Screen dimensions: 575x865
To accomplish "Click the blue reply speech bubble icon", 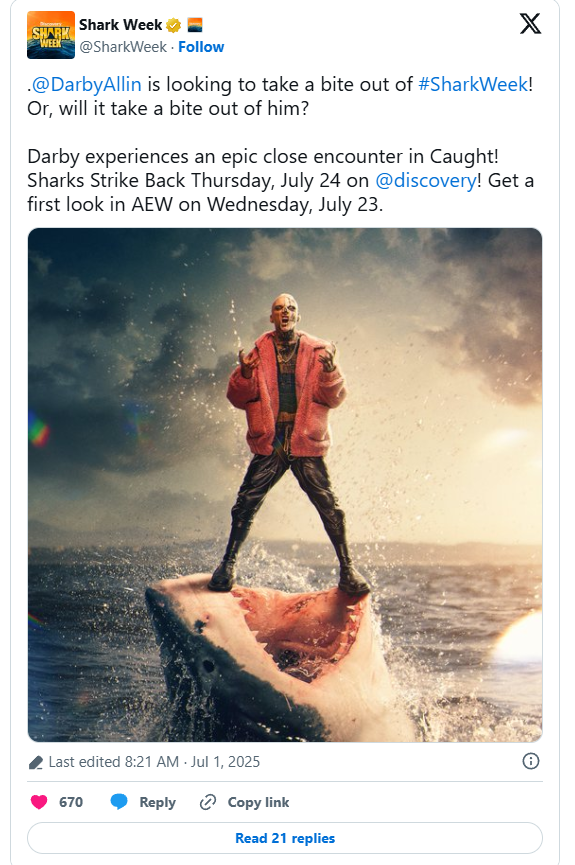I will point(119,802).
